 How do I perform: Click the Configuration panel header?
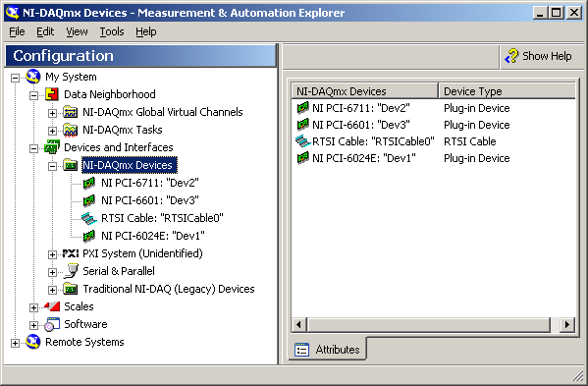pos(140,56)
